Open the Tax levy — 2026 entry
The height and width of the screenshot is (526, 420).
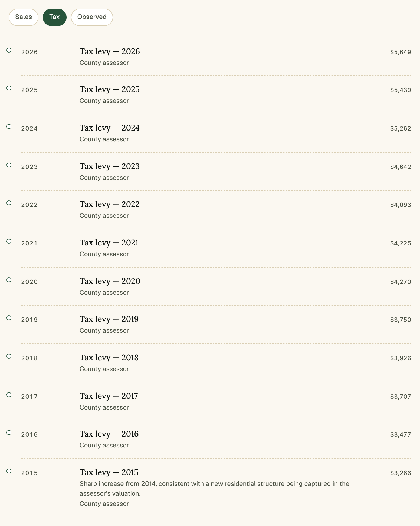point(110,51)
